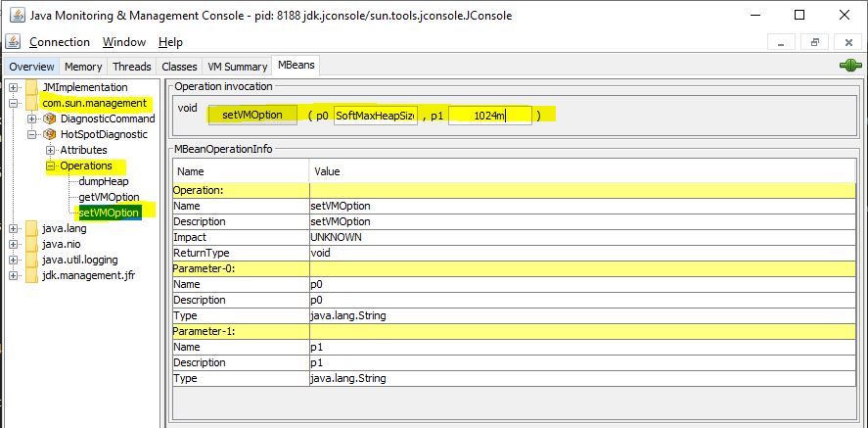The image size is (868, 428).
Task: Select the HotSpotDiagnostic tree label
Action: click(104, 134)
